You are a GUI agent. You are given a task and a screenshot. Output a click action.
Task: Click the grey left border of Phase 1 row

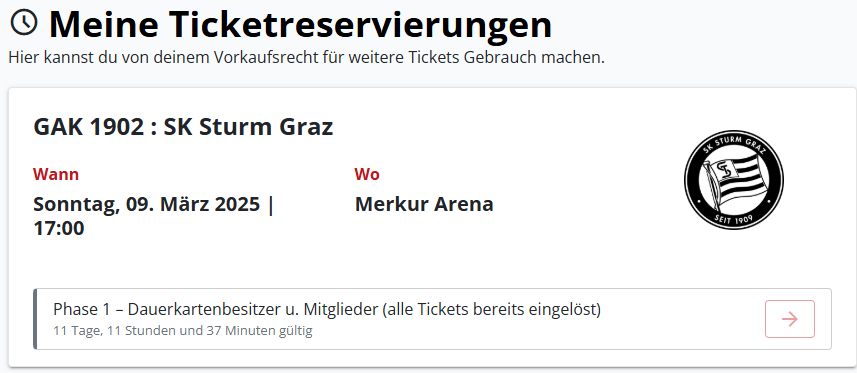[35, 319]
